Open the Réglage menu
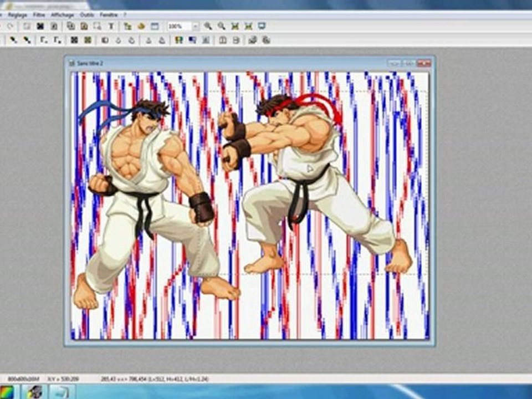The height and width of the screenshot is (399, 532). point(18,14)
